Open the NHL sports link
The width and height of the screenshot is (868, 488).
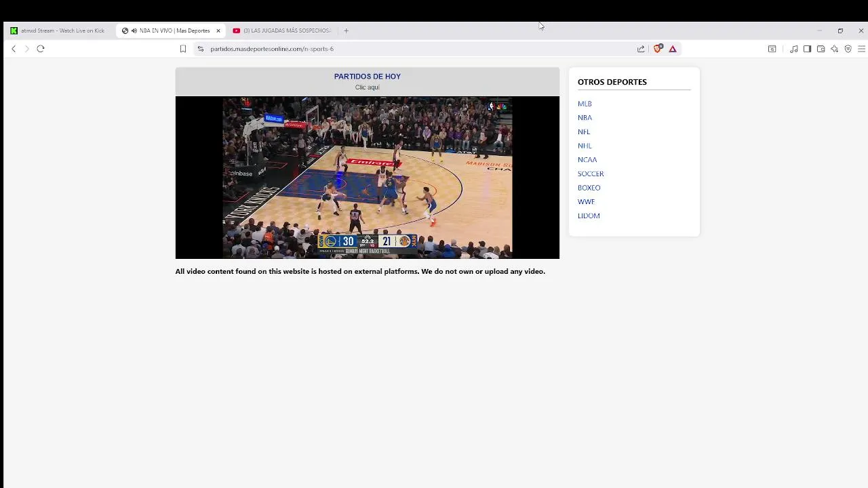585,146
